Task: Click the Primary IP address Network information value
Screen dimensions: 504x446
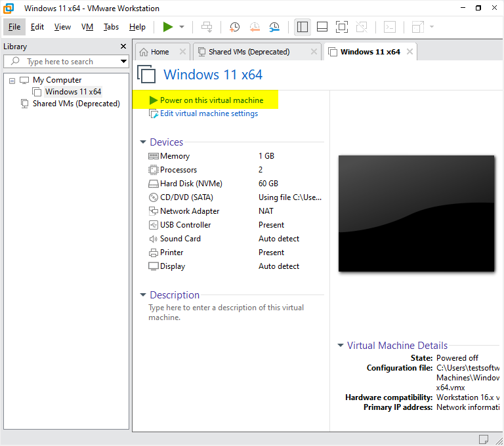Action: [468, 407]
